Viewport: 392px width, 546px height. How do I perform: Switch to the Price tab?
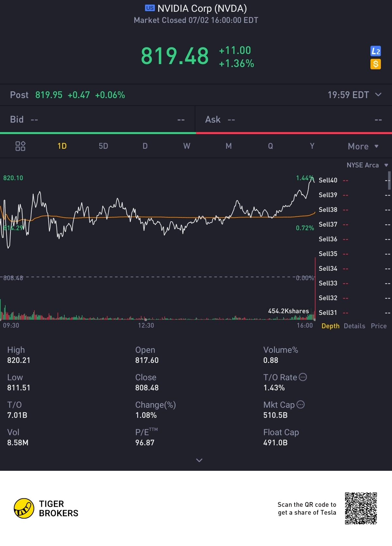379,326
